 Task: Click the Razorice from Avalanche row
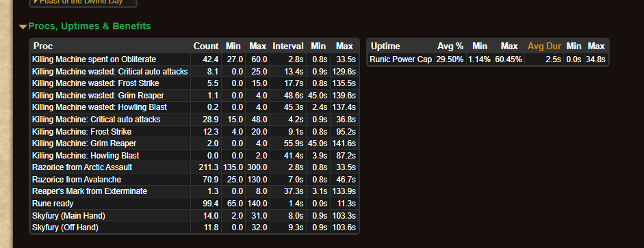pyautogui.click(x=194, y=180)
